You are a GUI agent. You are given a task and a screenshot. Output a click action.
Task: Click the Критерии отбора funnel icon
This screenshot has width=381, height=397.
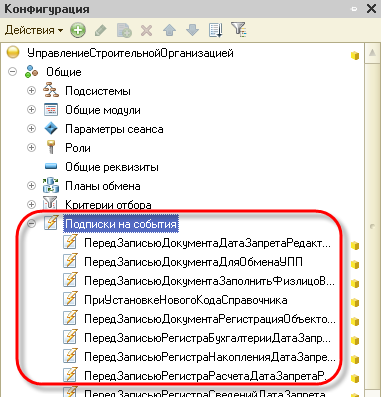[x=50, y=204]
